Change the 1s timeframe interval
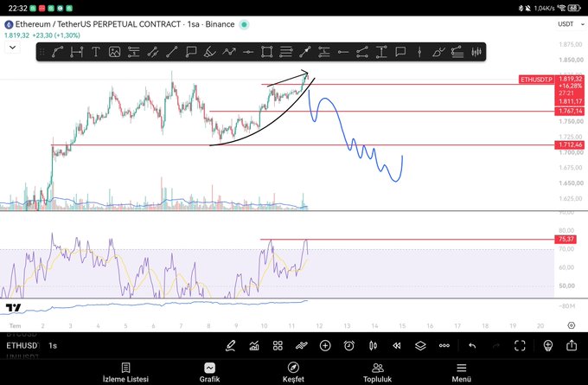 [53, 345]
